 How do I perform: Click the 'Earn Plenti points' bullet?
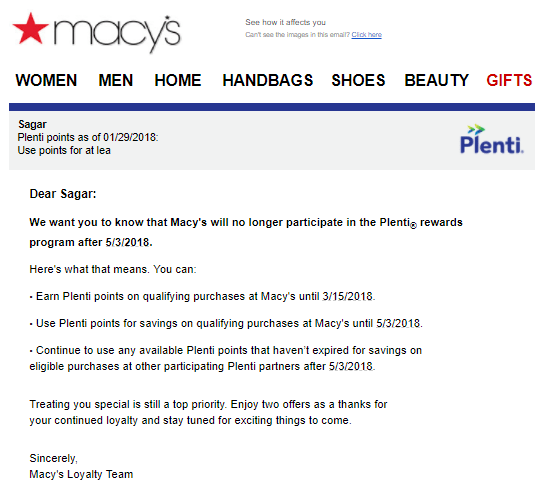pos(202,296)
